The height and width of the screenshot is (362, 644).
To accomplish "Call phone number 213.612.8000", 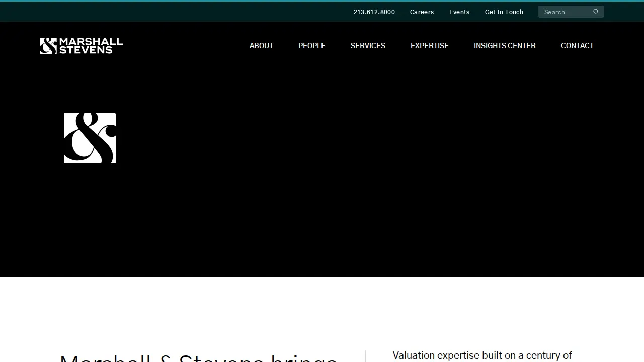I will coord(374,12).
